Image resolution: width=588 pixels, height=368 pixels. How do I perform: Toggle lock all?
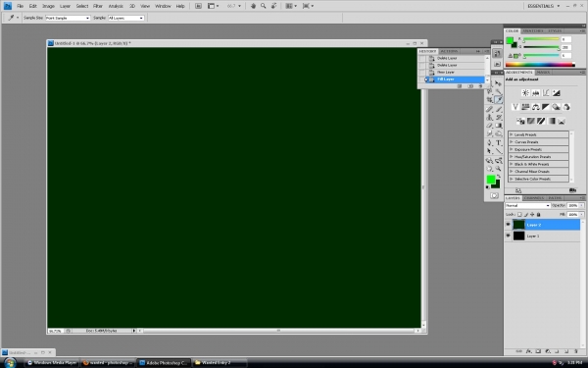tap(538, 214)
